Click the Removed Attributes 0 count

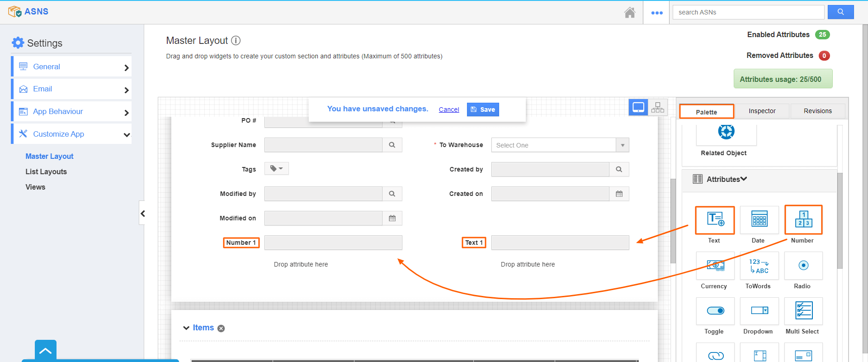(x=824, y=56)
